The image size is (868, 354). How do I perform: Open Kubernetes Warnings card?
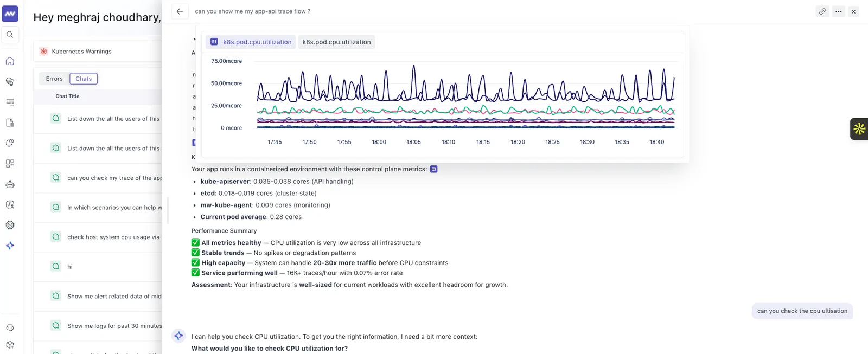tap(98, 52)
